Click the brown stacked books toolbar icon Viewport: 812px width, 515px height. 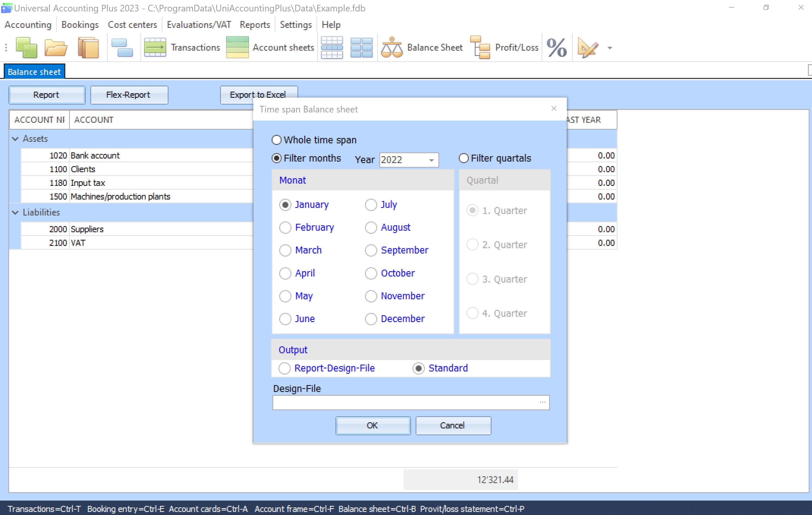[88, 48]
